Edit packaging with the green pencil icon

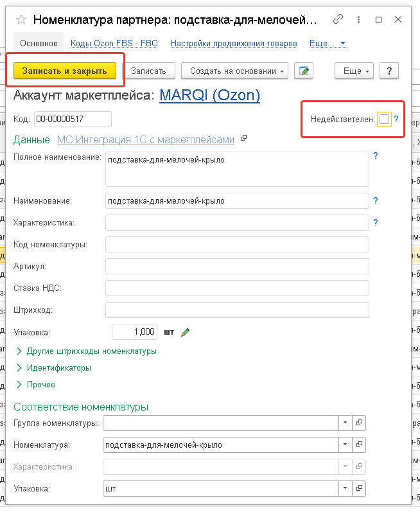(185, 332)
